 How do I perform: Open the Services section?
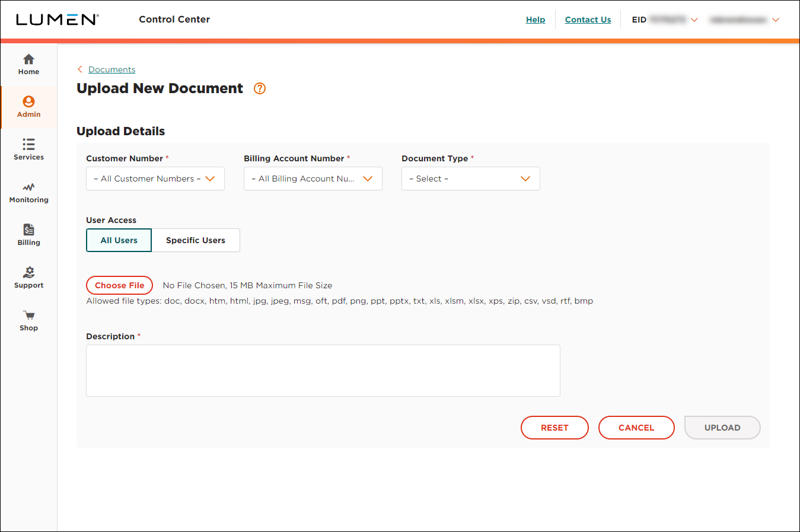pyautogui.click(x=28, y=150)
